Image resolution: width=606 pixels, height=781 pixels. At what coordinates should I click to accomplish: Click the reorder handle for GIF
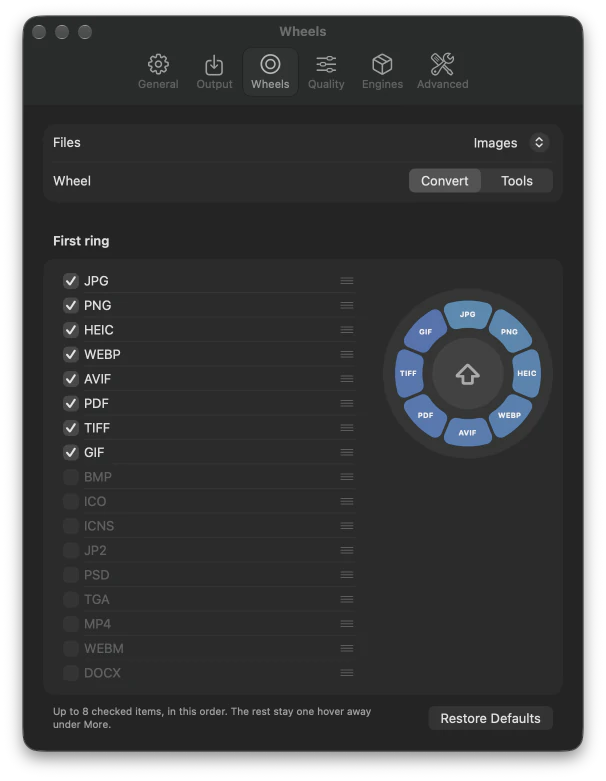coord(347,452)
